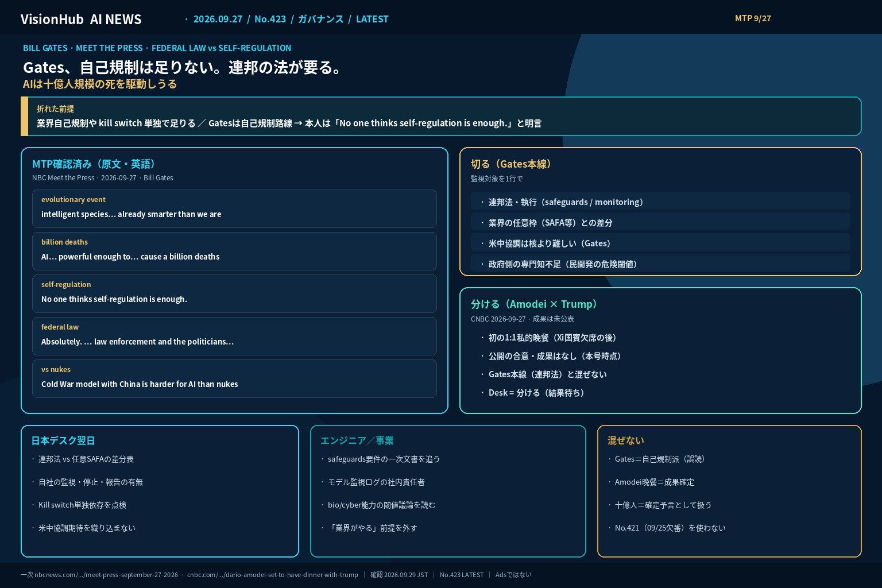Screen dimensions: 882x588
Task: Click the ガバナンス category label
Action: 320,19
